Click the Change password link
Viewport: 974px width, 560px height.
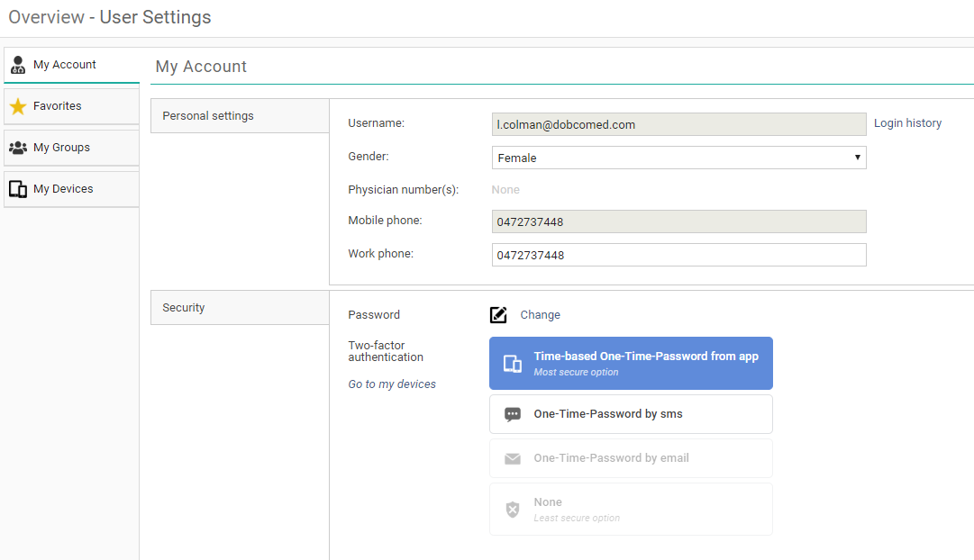[x=540, y=315]
